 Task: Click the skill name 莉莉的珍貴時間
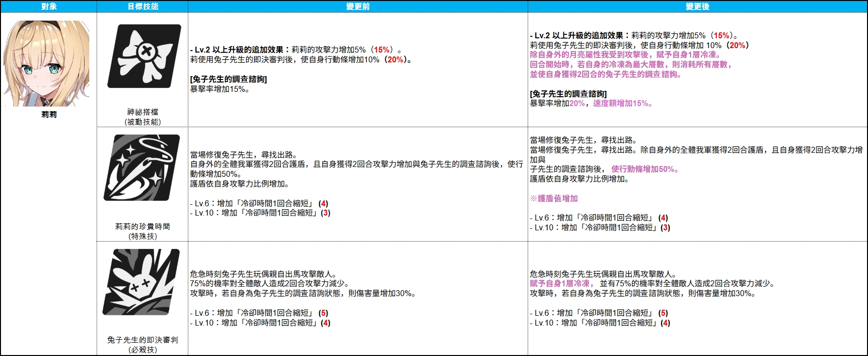[143, 226]
